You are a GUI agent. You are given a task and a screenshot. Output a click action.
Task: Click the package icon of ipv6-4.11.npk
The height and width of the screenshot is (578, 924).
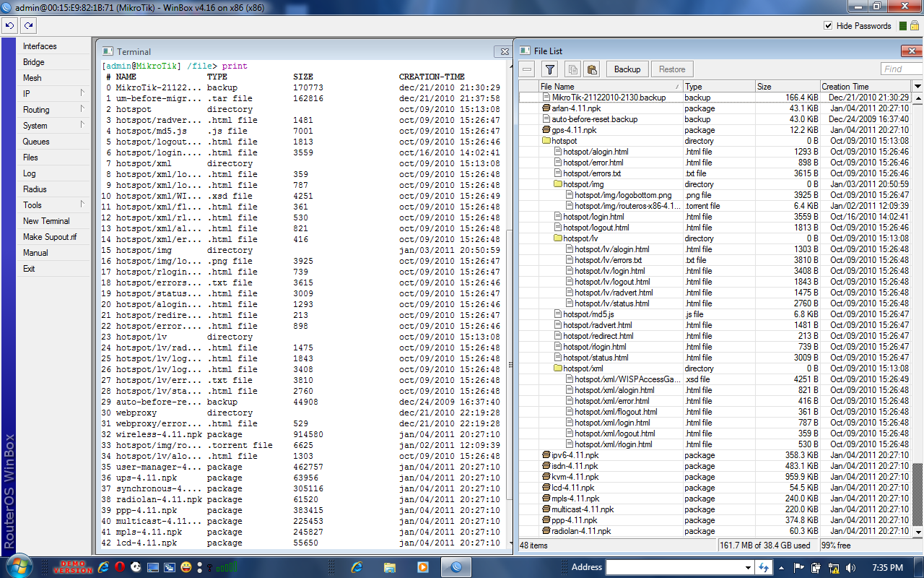click(x=546, y=455)
